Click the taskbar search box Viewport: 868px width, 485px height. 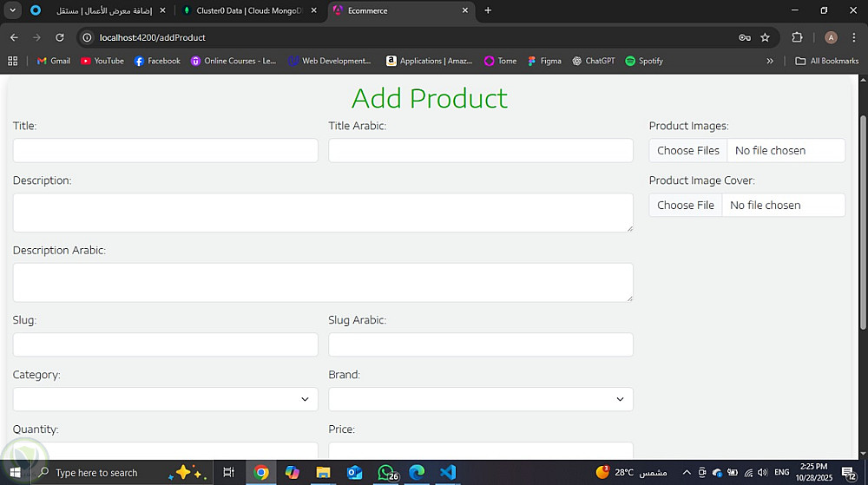pos(122,472)
